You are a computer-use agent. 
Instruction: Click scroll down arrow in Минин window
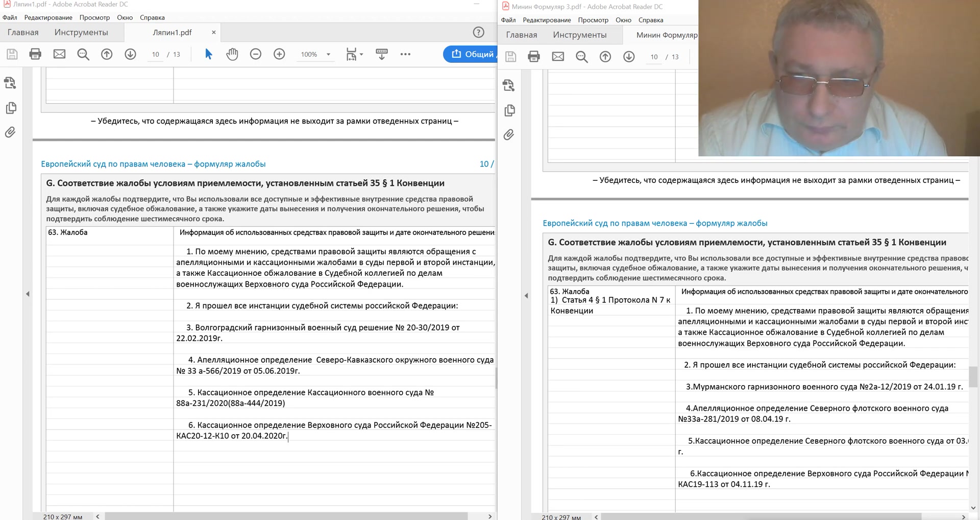(973, 508)
